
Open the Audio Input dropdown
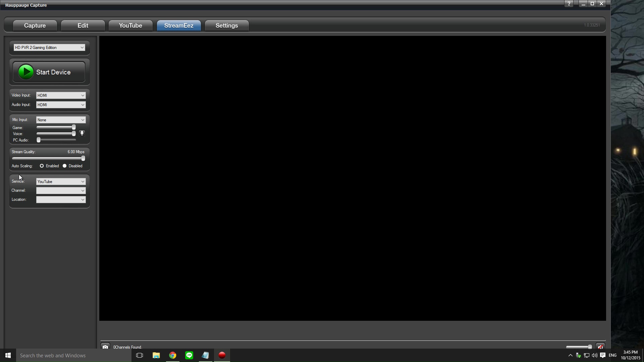61,105
